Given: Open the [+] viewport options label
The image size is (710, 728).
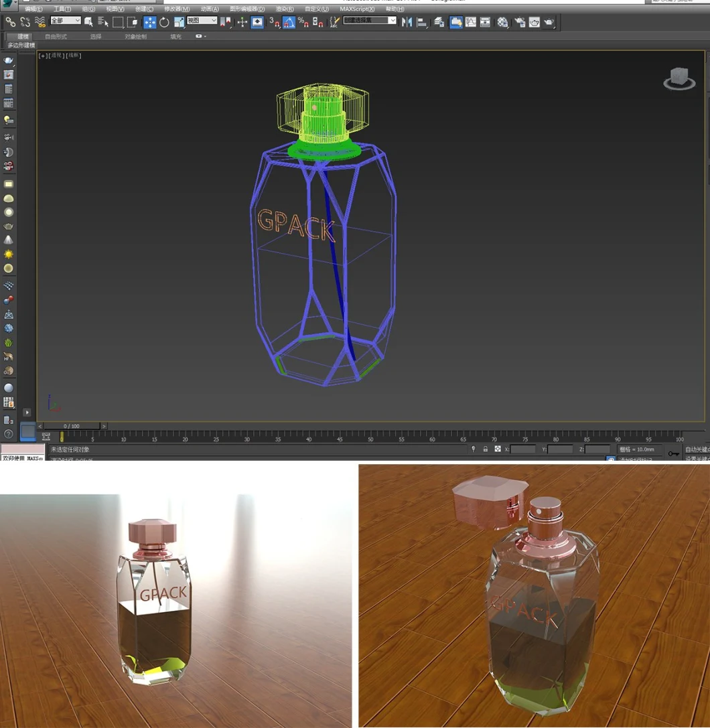Looking at the screenshot, I should (x=43, y=55).
